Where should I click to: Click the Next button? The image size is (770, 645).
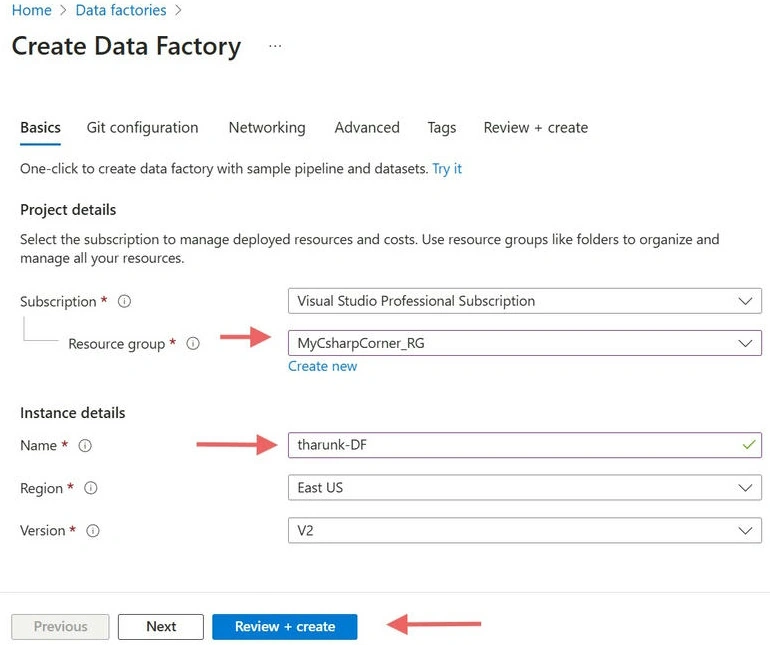pos(161,626)
